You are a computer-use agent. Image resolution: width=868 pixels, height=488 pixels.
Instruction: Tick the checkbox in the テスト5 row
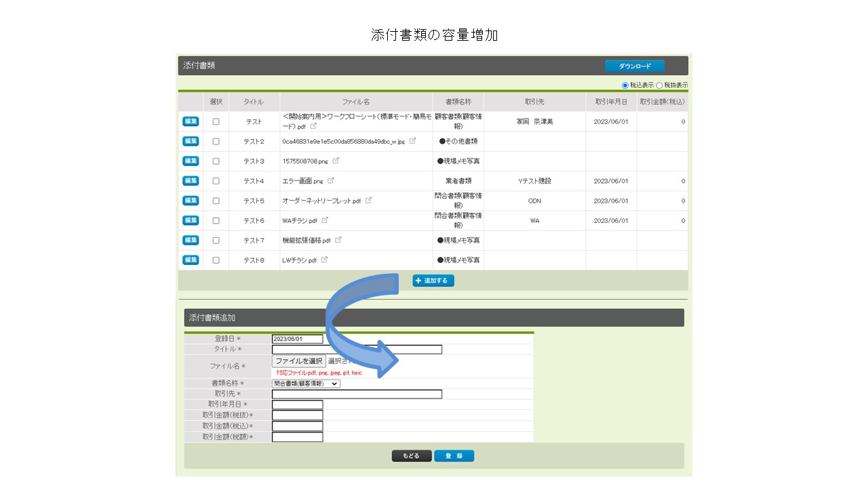click(216, 201)
